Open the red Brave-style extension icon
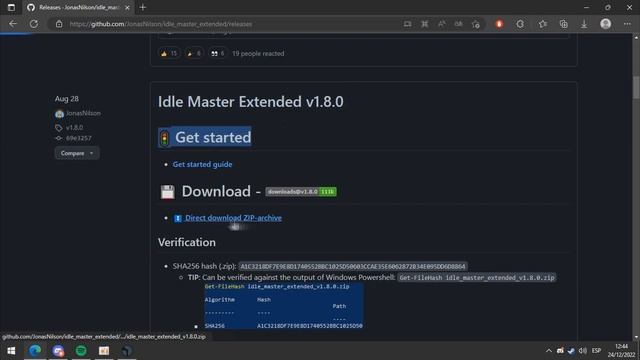The image size is (640, 360). 499,24
